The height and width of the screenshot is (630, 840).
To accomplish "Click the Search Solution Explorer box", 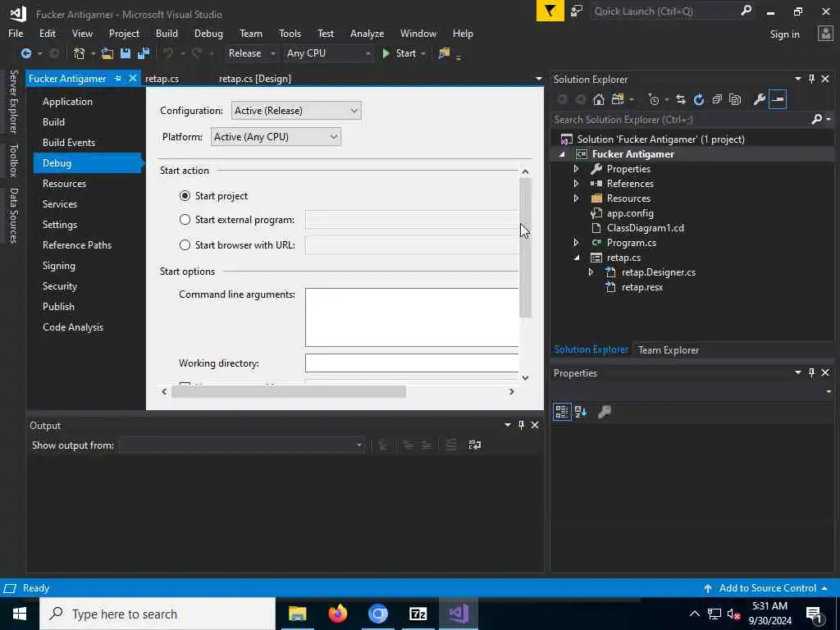I will (680, 120).
